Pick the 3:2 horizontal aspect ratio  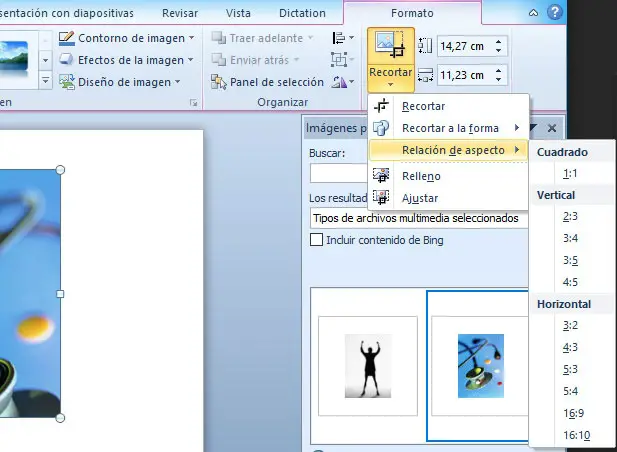tap(570, 326)
